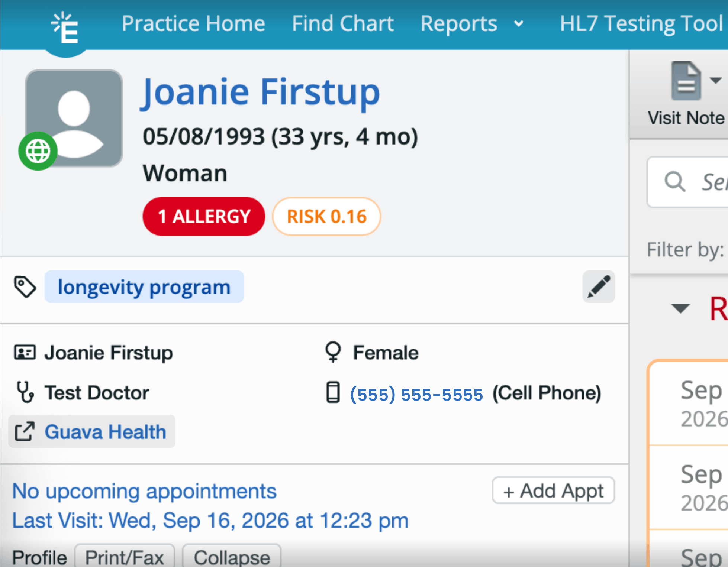The width and height of the screenshot is (728, 567).
Task: Click the tag icon beside longevity program
Action: (25, 287)
